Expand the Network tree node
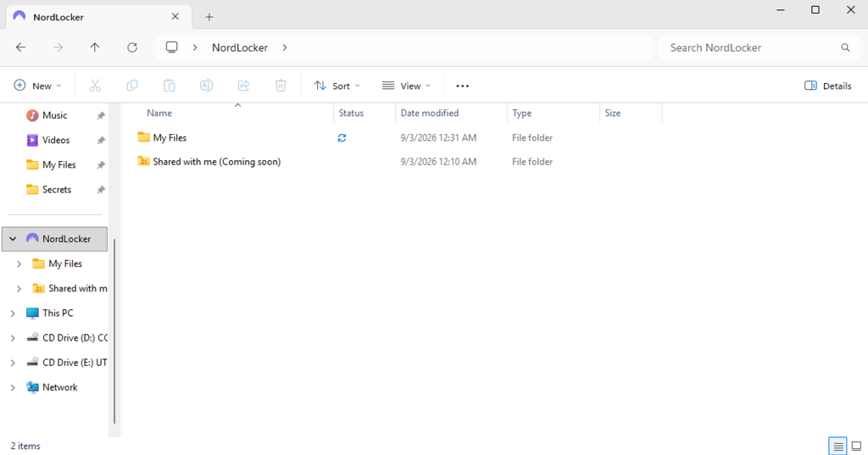Image resolution: width=868 pixels, height=455 pixels. [x=13, y=387]
